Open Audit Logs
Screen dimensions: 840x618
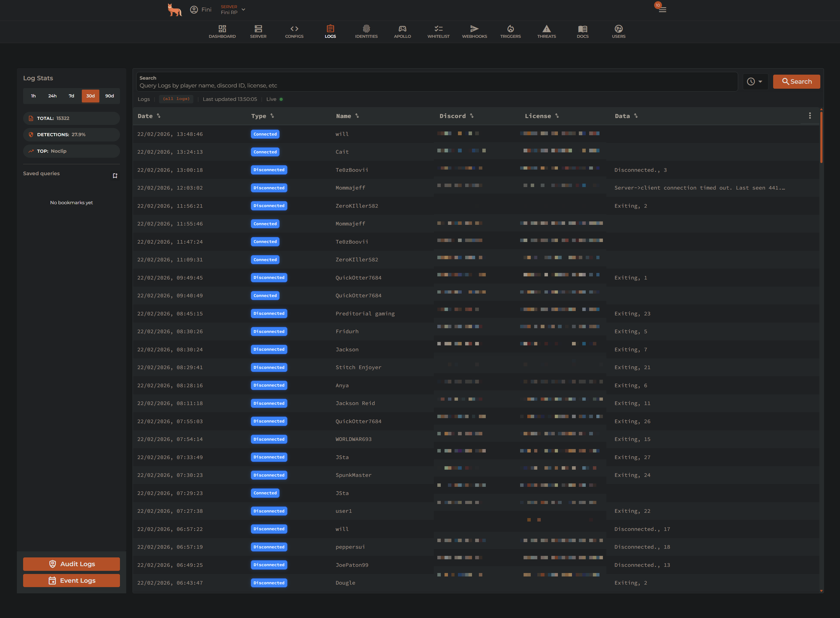tap(71, 564)
